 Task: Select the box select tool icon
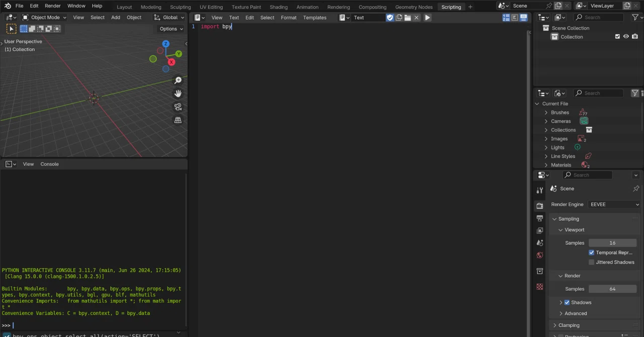24,29
